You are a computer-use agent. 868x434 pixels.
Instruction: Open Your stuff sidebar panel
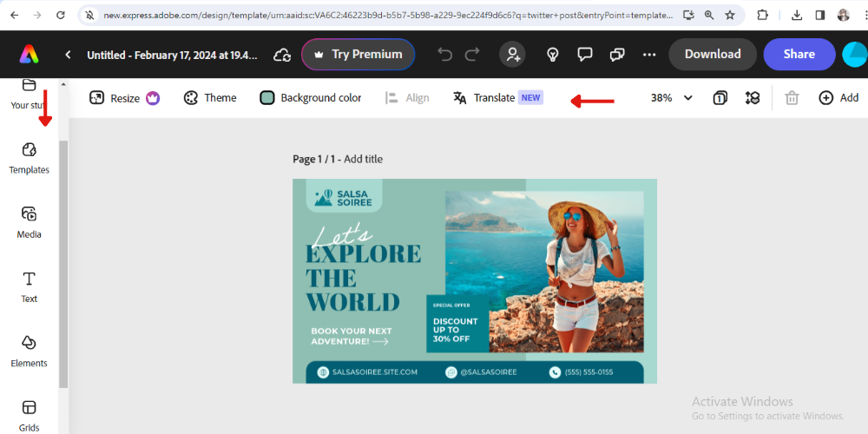pos(29,94)
